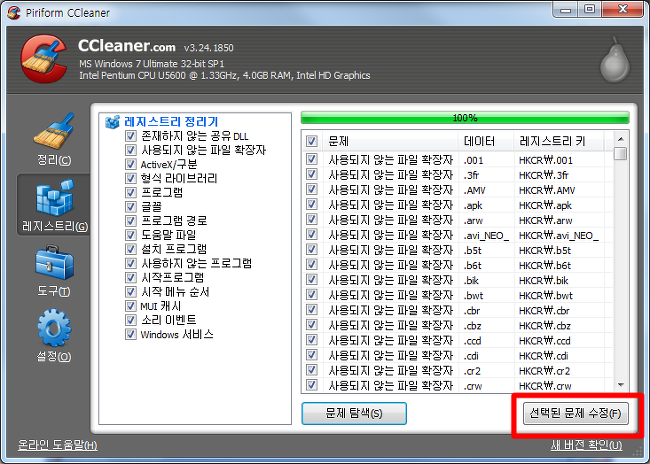
Task: Toggle 시작프로그램 checkbox
Action: point(131,277)
